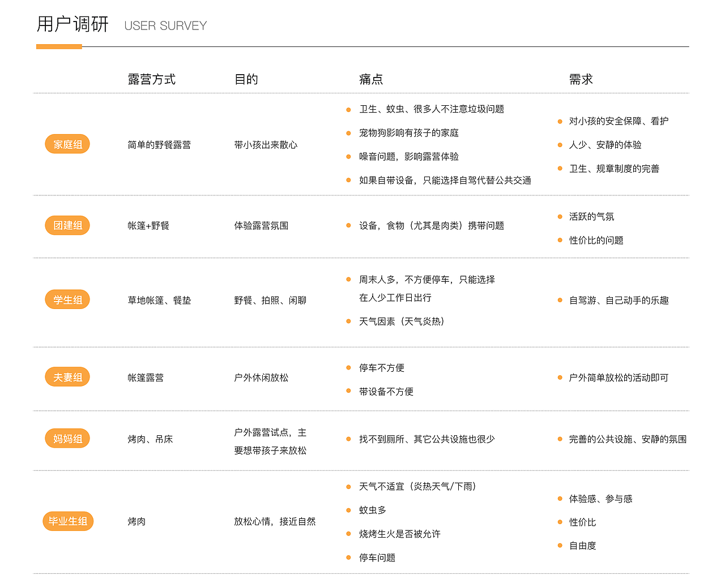Click 天气不适宜（炎热天气/下雨）
Image resolution: width=725 pixels, height=588 pixels.
[x=418, y=487]
